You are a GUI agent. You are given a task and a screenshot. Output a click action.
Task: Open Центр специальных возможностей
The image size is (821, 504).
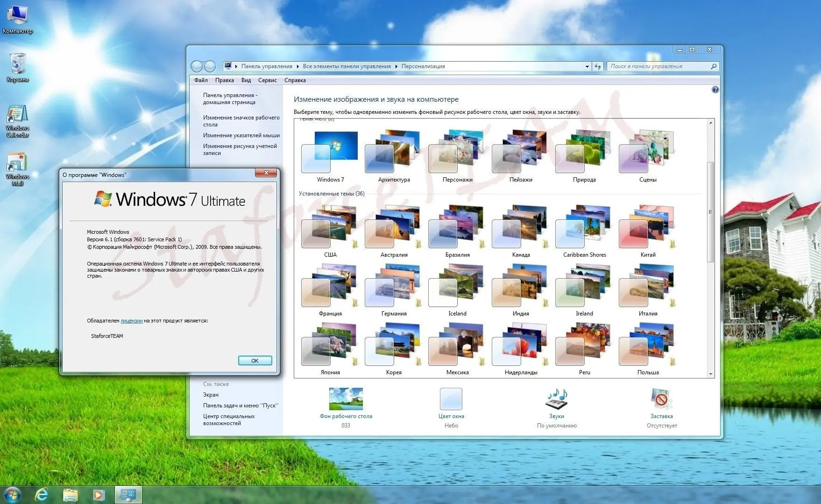tap(229, 420)
